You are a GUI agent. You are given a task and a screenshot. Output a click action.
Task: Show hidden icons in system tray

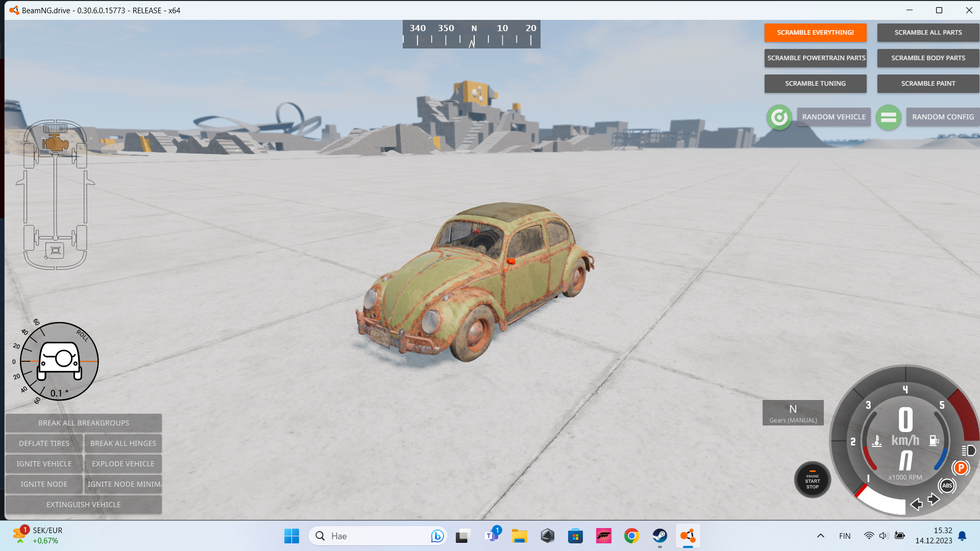(x=820, y=536)
